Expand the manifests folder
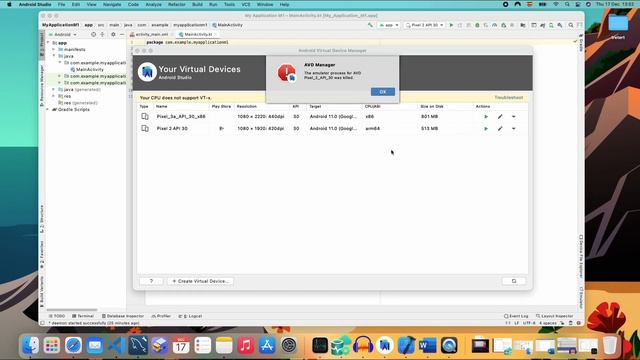This screenshot has height=360, width=640. (53, 49)
